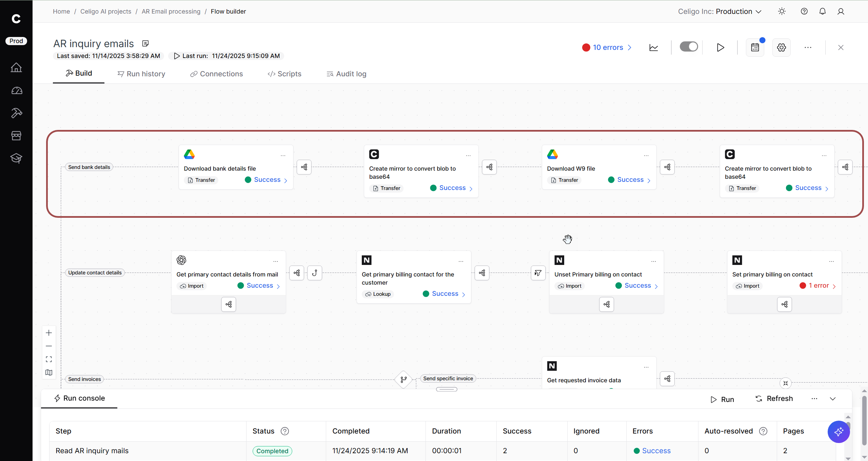Click the run flow play icon
The height and width of the screenshot is (461, 868).
720,47
